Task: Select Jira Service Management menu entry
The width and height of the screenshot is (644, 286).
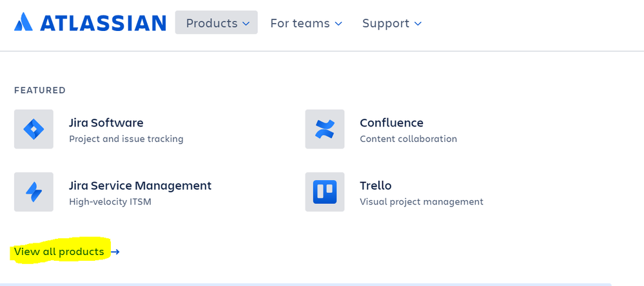Action: 140,185
